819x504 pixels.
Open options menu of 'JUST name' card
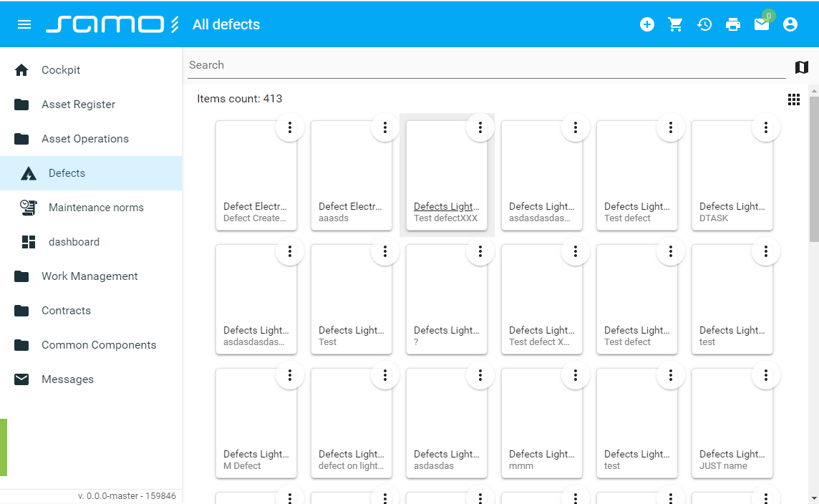766,375
